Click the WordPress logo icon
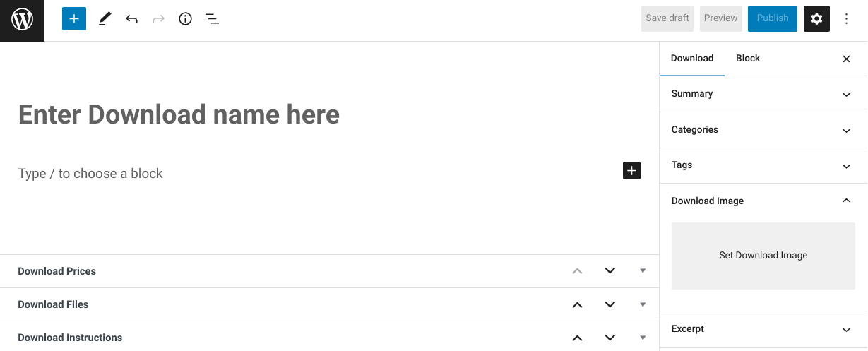Viewport: 868px width, 351px height. 22,20
